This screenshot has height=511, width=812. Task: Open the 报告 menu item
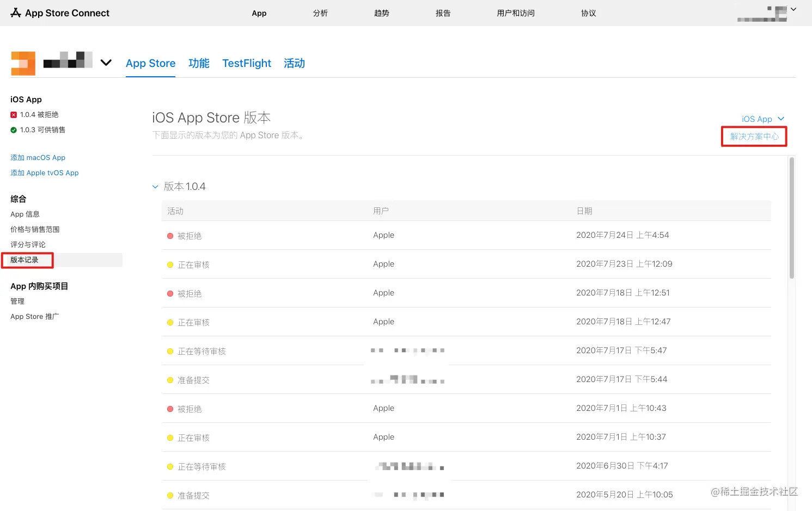tap(443, 13)
